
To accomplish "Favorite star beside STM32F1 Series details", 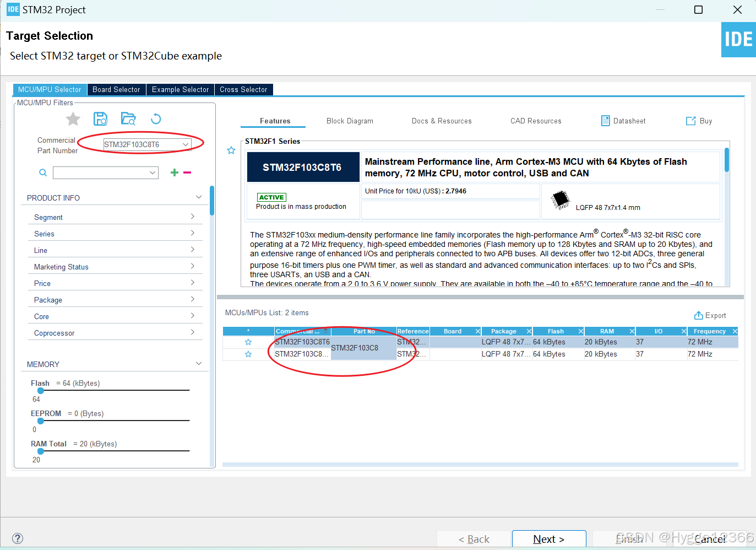I will click(231, 150).
